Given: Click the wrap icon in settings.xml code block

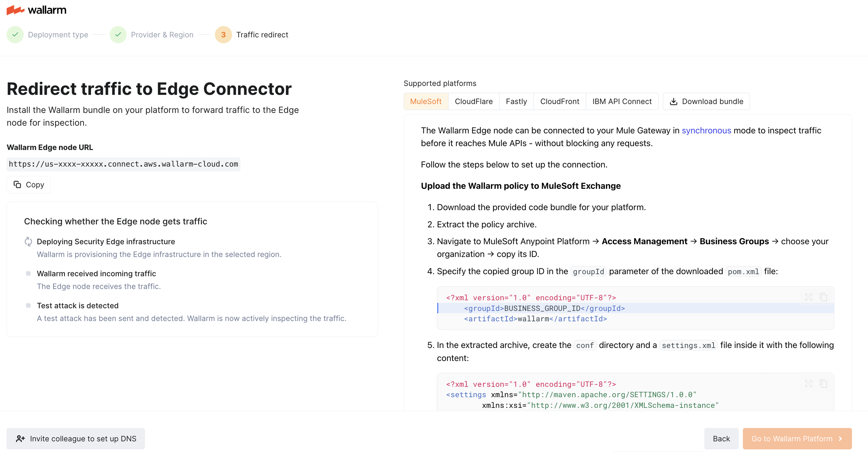Looking at the screenshot, I should click(808, 383).
